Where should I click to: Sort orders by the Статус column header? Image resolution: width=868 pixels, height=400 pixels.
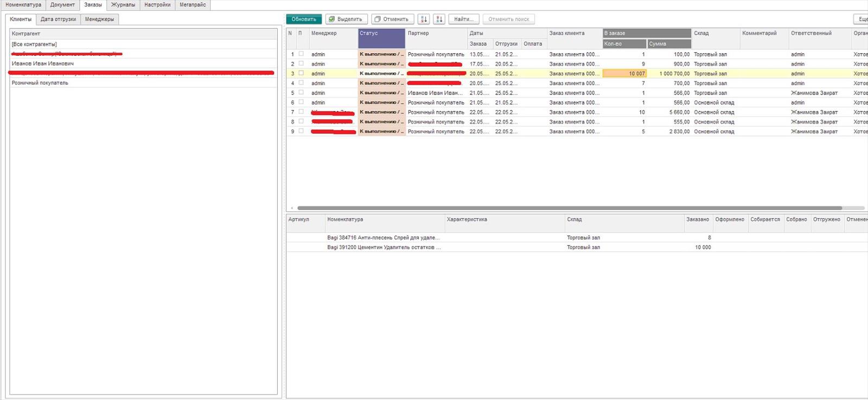[x=381, y=33]
